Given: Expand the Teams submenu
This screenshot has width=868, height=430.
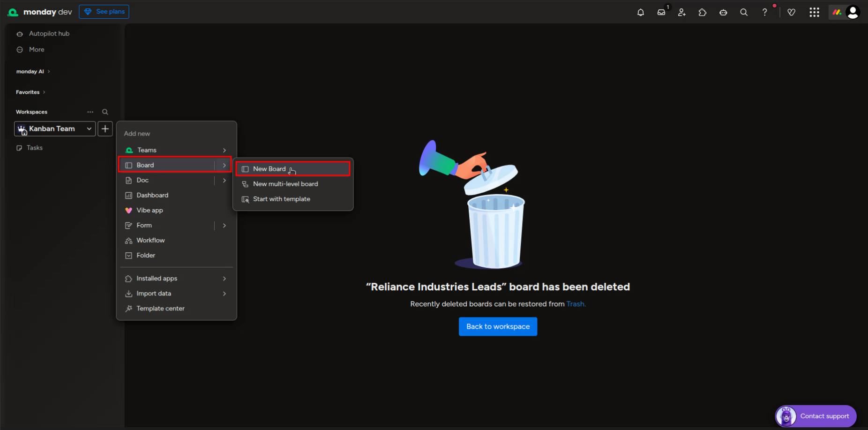Looking at the screenshot, I should pyautogui.click(x=176, y=150).
